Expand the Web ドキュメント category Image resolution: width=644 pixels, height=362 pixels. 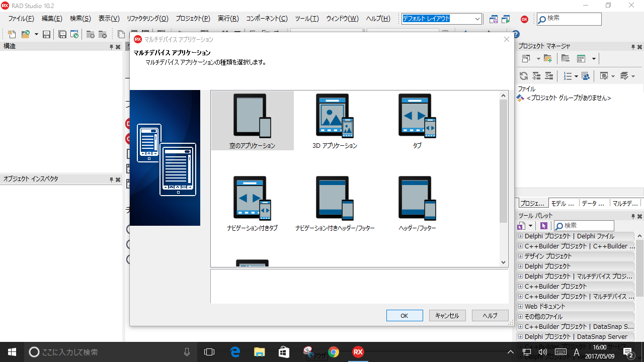(520, 307)
